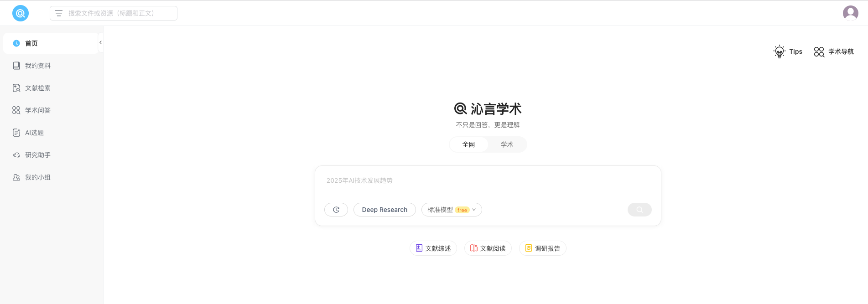
Task: Start a 调研报告 task
Action: (x=543, y=248)
